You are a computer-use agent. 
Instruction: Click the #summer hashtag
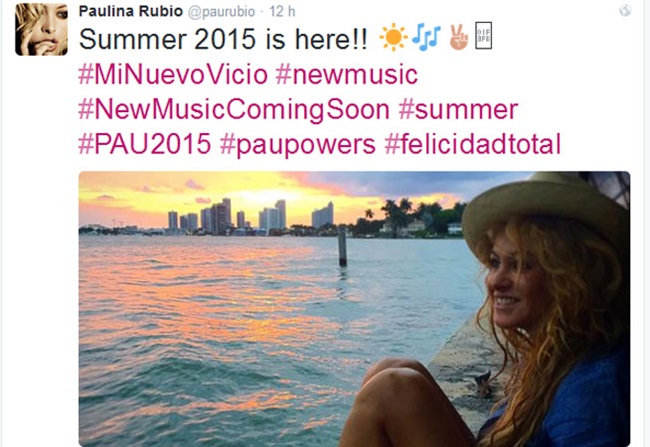click(x=458, y=110)
